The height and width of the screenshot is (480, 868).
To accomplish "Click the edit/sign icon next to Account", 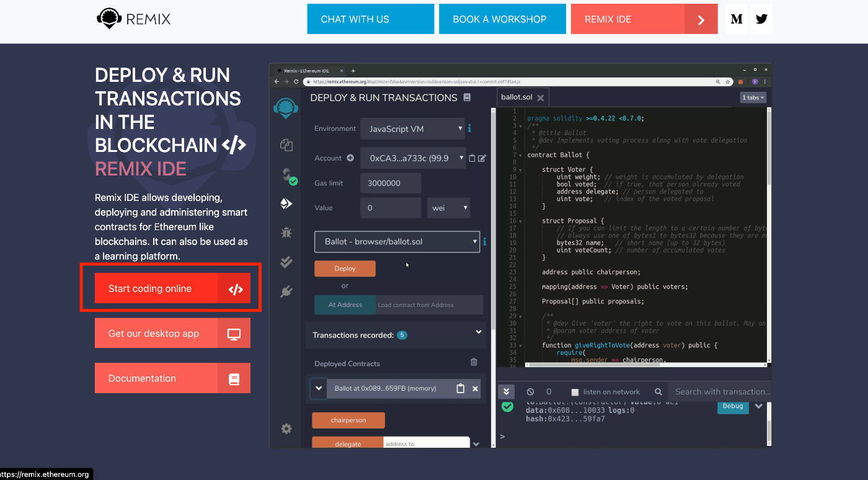I will click(x=482, y=158).
